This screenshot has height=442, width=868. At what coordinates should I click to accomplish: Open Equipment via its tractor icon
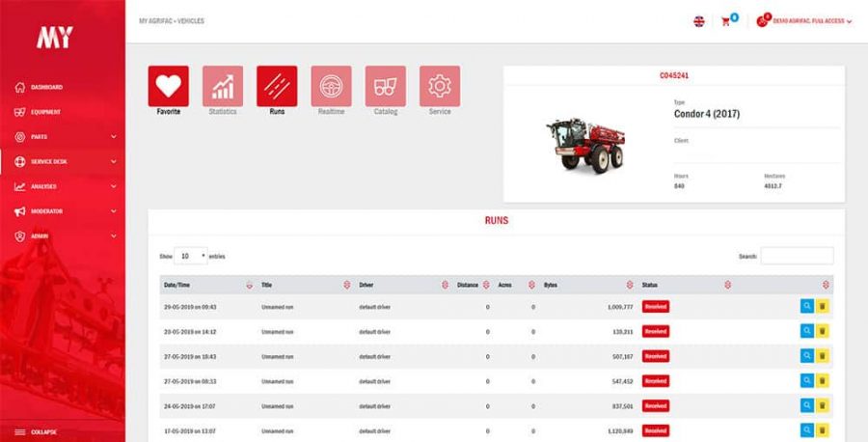click(20, 112)
